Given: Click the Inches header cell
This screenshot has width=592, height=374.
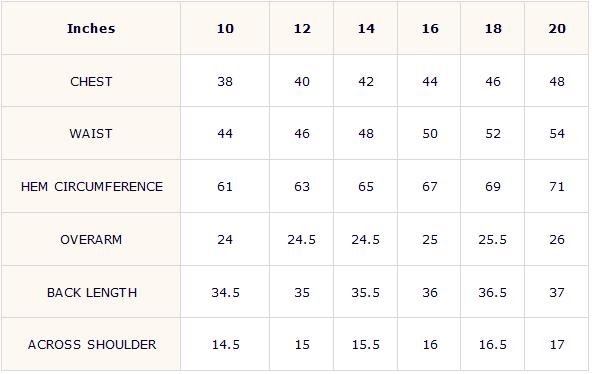Looking at the screenshot, I should point(91,29).
